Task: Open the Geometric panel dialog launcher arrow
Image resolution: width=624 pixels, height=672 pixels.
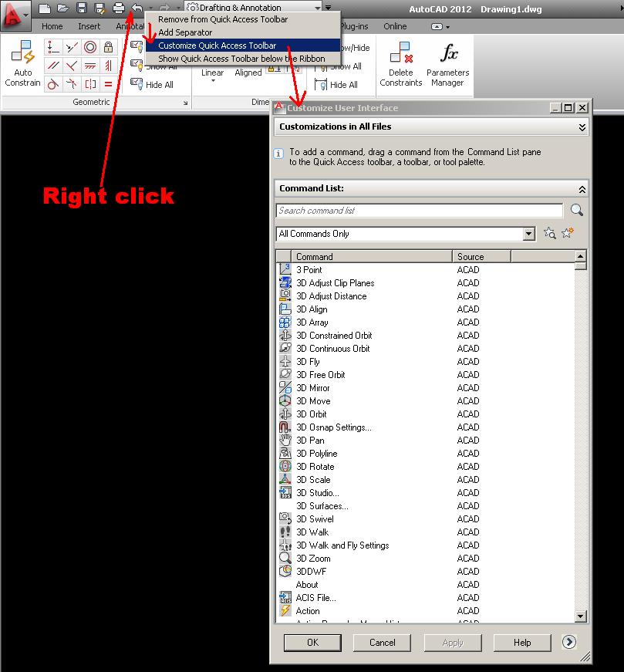Action: click(185, 103)
